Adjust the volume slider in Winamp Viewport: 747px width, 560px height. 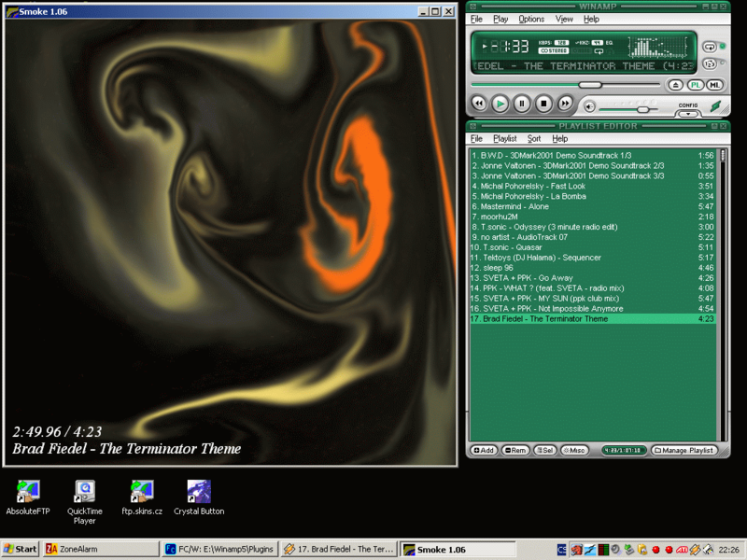click(x=643, y=109)
